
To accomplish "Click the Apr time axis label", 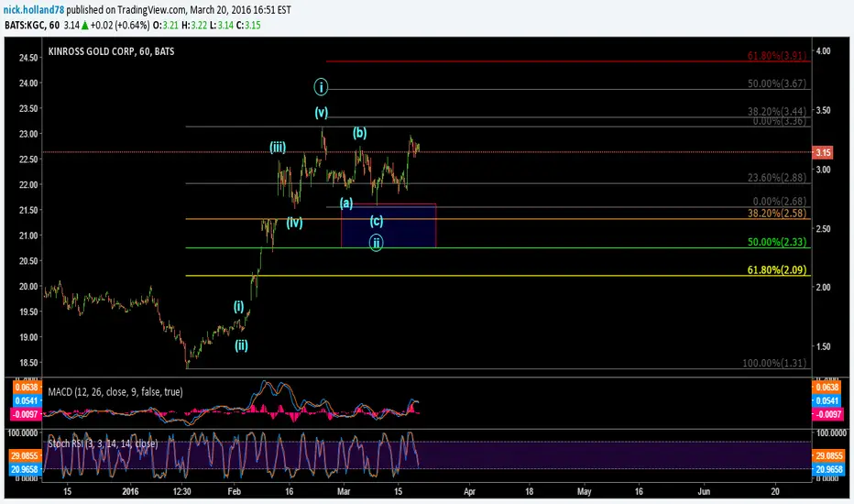I will (469, 491).
